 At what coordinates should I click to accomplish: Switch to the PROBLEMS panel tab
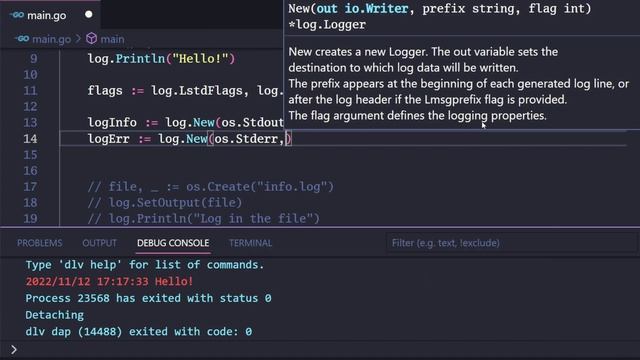(x=40, y=243)
